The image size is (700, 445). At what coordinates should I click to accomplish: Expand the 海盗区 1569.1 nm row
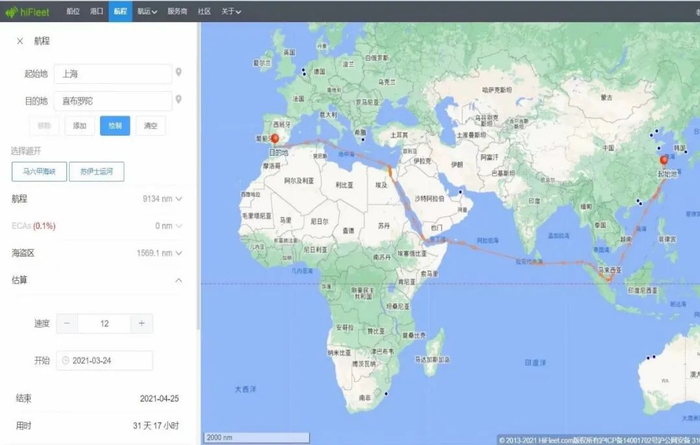179,254
